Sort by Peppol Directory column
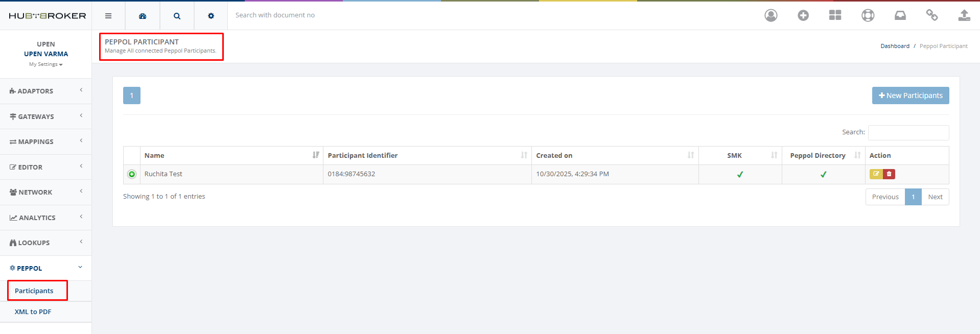Viewport: 980px width, 334px height. pos(824,155)
